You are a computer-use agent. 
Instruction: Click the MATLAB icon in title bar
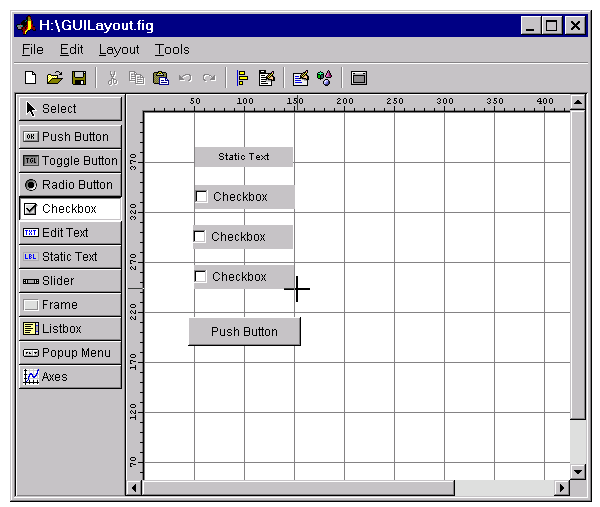click(x=26, y=25)
